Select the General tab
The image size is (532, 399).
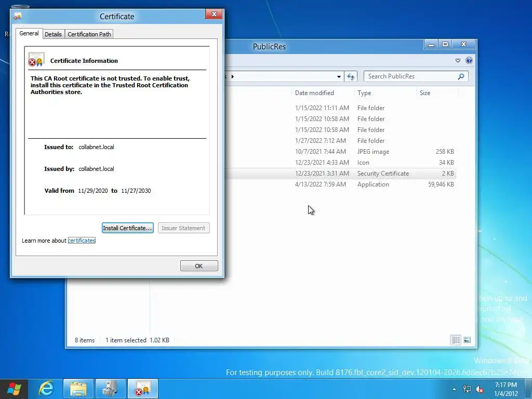[29, 33]
